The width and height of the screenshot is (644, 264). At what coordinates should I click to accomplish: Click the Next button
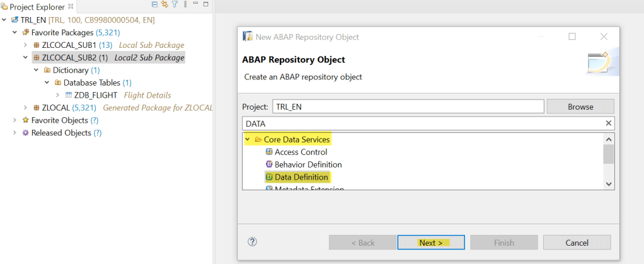pyautogui.click(x=431, y=243)
